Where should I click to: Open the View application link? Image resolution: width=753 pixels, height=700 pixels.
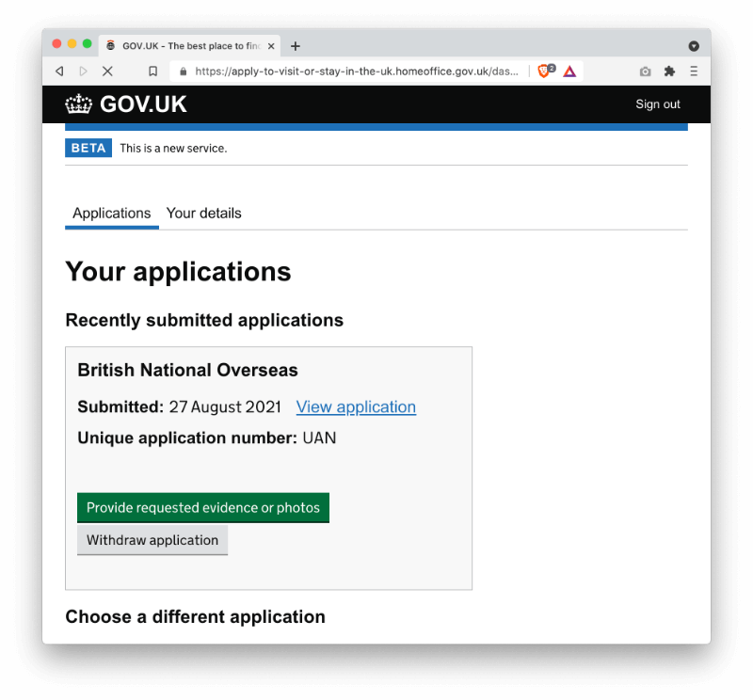tap(356, 406)
